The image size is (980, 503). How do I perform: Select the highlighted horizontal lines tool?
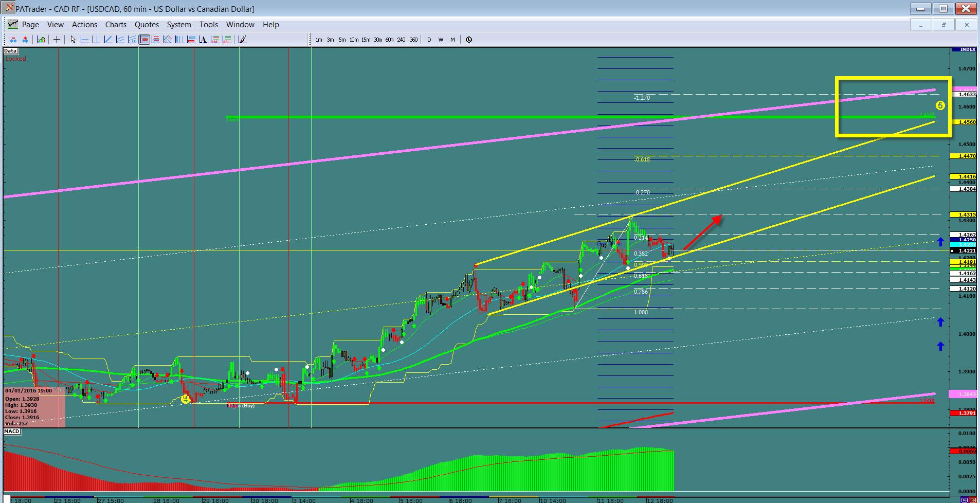point(144,40)
